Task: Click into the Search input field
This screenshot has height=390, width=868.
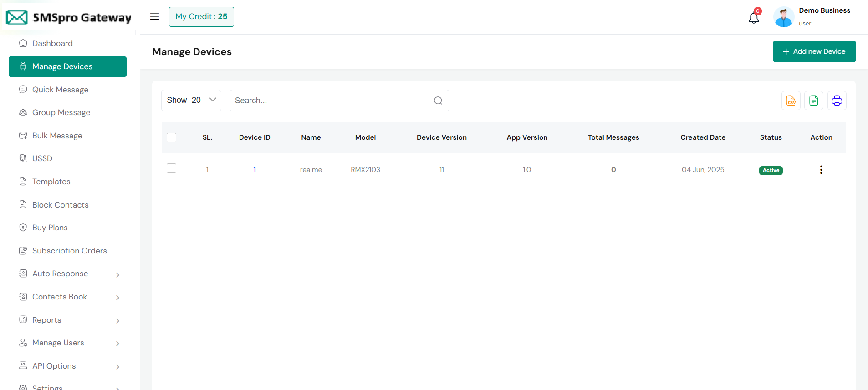Action: point(330,101)
